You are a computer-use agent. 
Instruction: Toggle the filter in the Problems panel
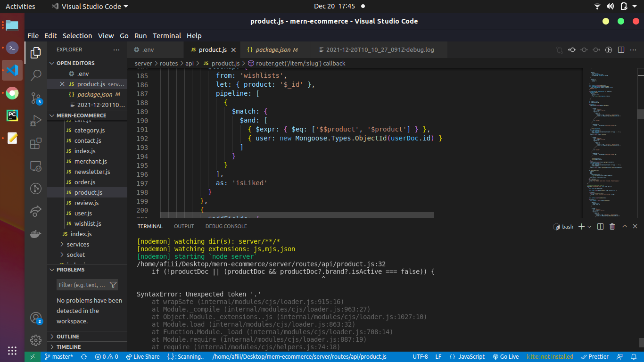113,285
